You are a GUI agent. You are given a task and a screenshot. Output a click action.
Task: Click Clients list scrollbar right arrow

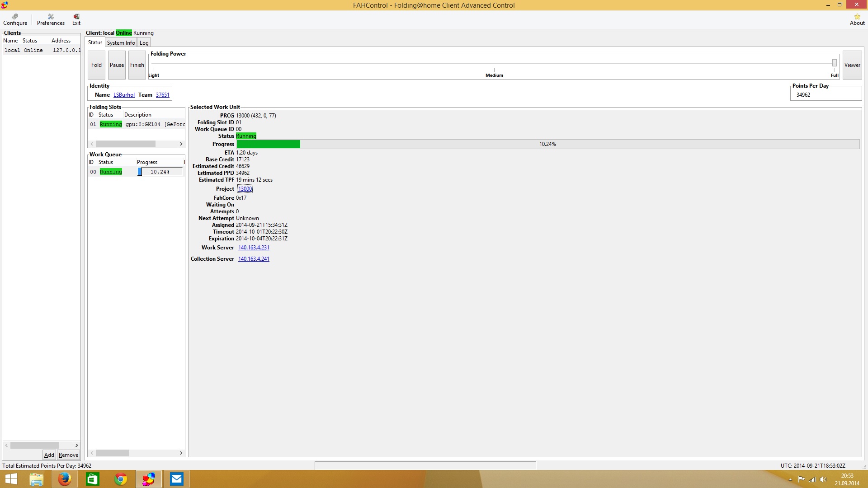77,445
